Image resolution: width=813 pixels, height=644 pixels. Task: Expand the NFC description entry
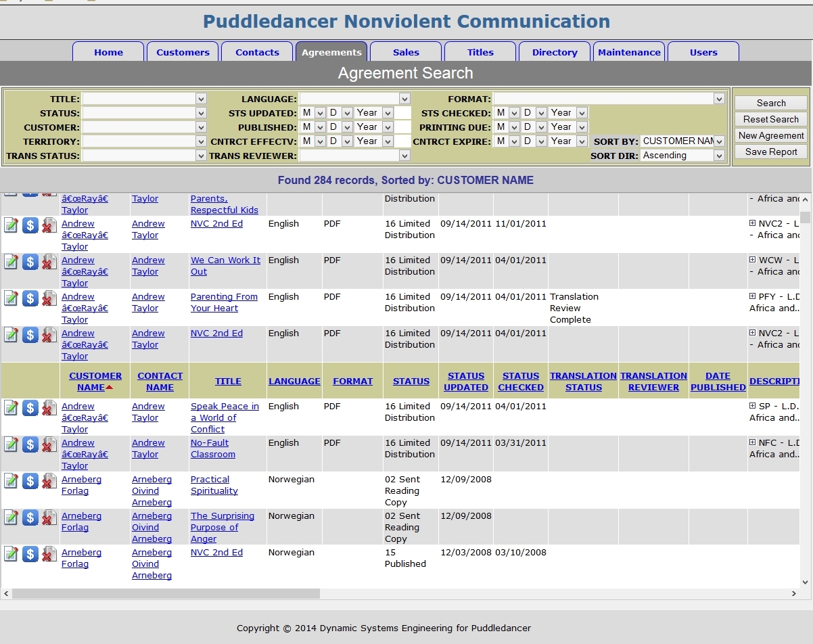753,442
